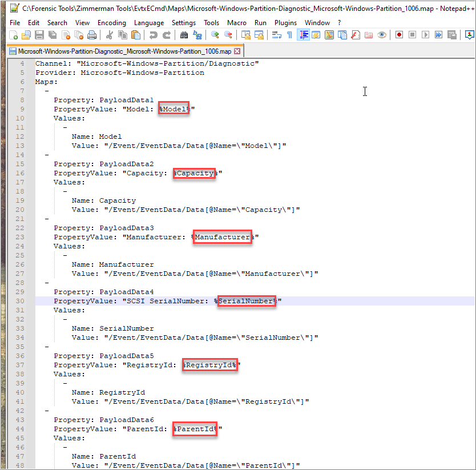Start macro recording with the red dot
This screenshot has height=470, width=476.
pos(399,35)
